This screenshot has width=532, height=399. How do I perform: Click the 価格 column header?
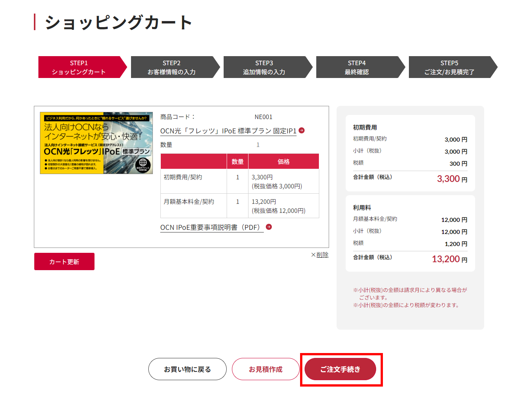(x=284, y=161)
